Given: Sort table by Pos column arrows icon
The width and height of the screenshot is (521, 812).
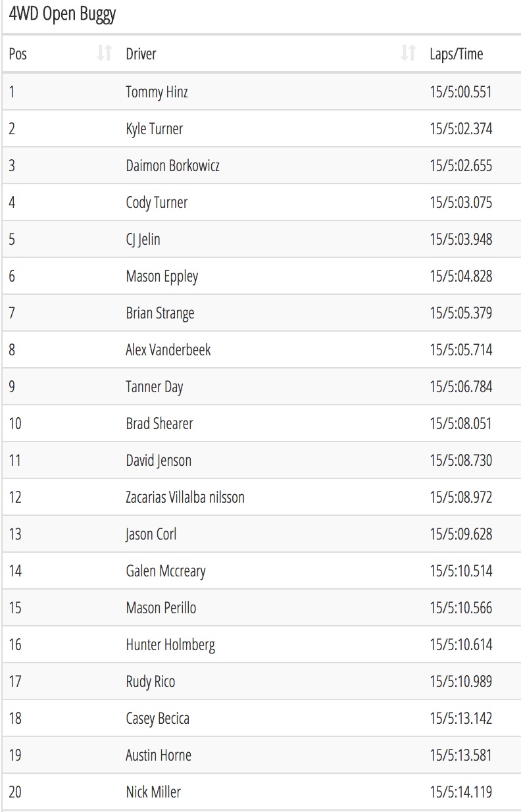Looking at the screenshot, I should pyautogui.click(x=104, y=53).
